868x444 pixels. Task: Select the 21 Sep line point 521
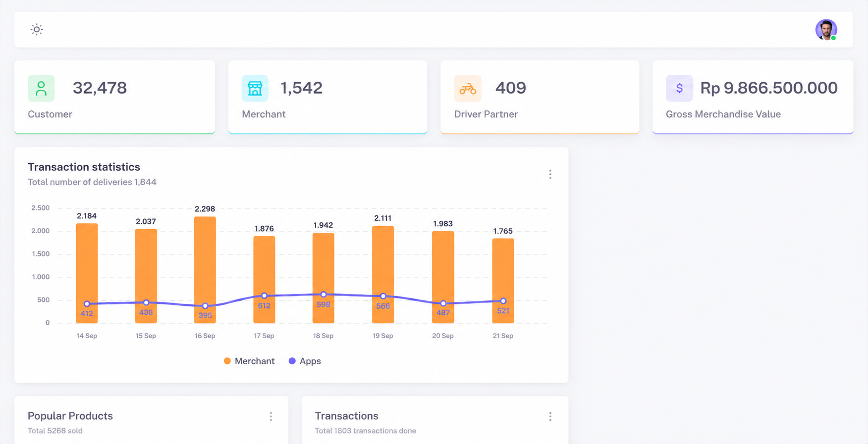pos(503,301)
